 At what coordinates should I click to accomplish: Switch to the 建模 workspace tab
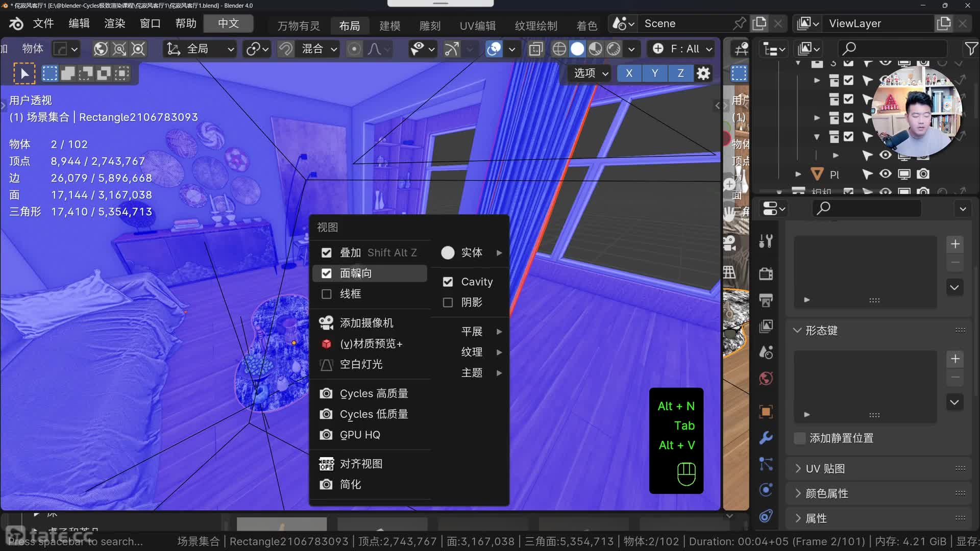[x=389, y=26]
